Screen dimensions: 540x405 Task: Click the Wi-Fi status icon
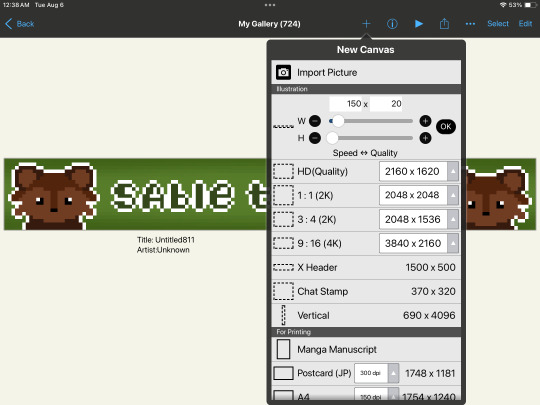(x=503, y=5)
